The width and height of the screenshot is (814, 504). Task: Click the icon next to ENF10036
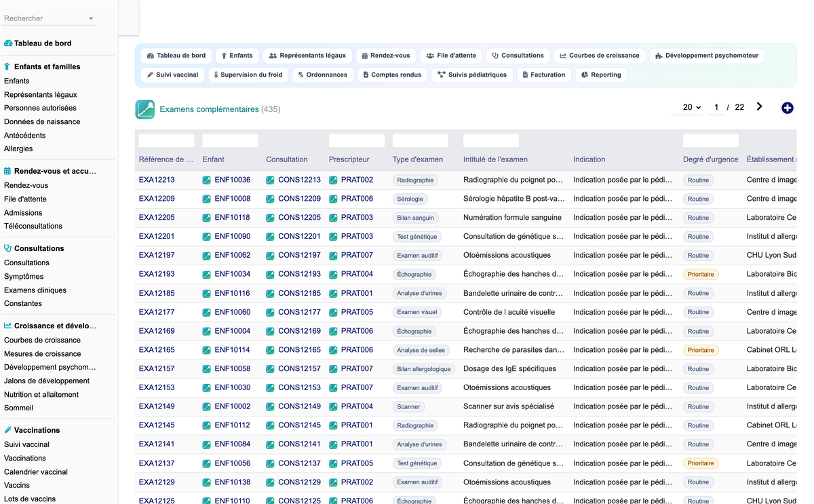207,180
